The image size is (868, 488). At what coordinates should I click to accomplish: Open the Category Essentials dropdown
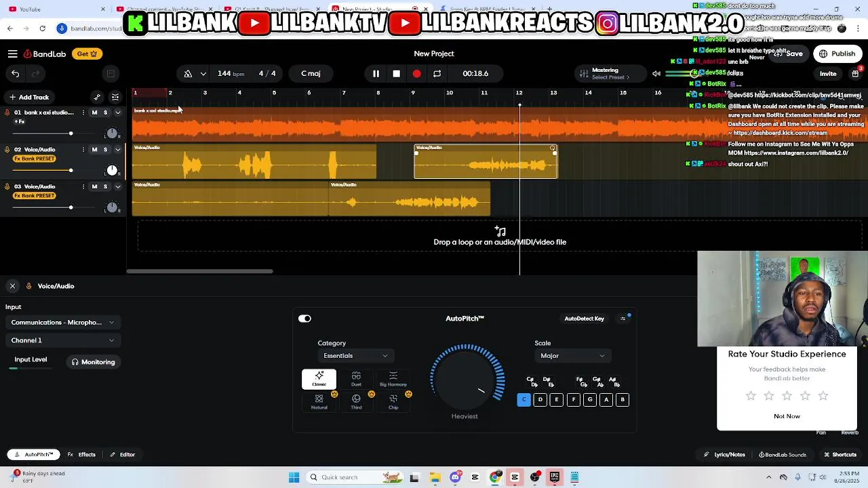(x=355, y=356)
